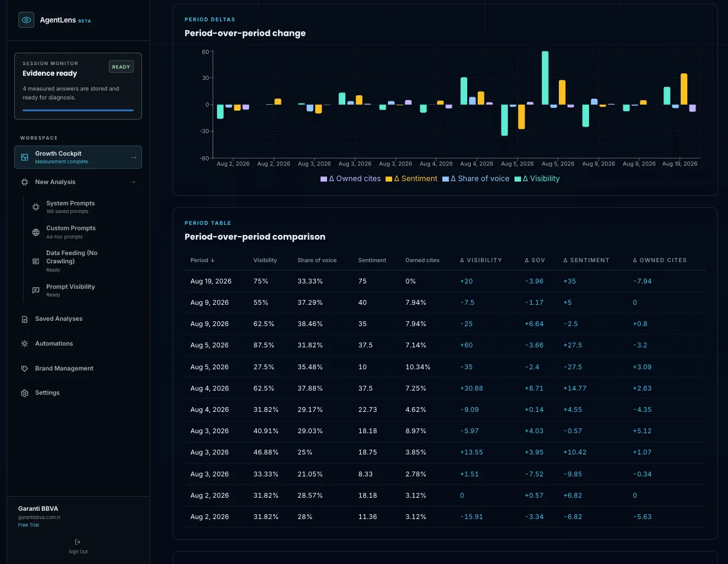This screenshot has width=728, height=564.
Task: Click the Data Feeding icon
Action: [36, 261]
